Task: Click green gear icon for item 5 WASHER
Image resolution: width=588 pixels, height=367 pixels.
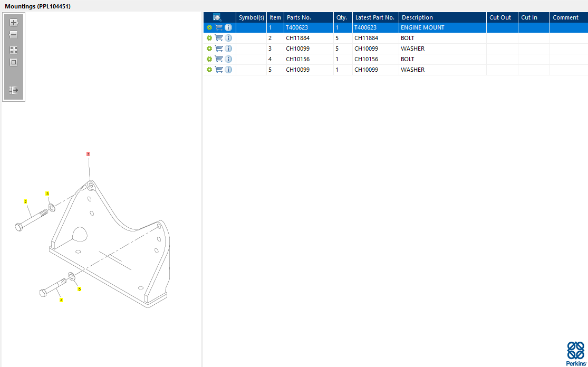Action: [209, 70]
